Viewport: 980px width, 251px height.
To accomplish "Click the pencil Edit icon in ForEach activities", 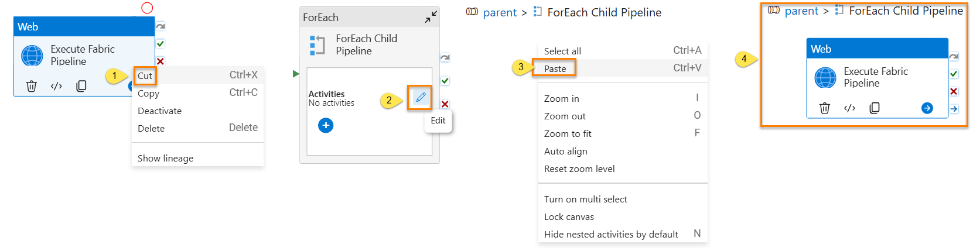I will pos(421,97).
